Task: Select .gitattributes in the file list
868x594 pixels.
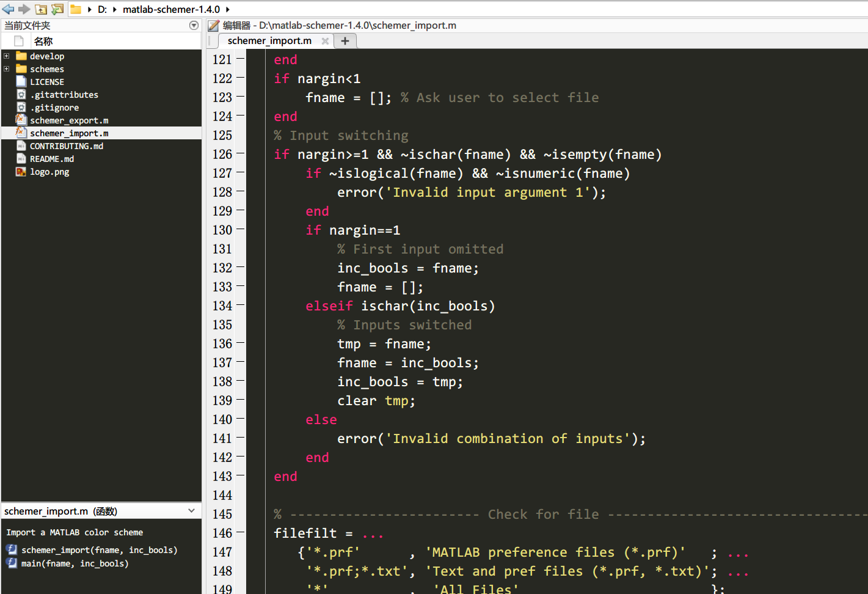Action: click(x=64, y=95)
